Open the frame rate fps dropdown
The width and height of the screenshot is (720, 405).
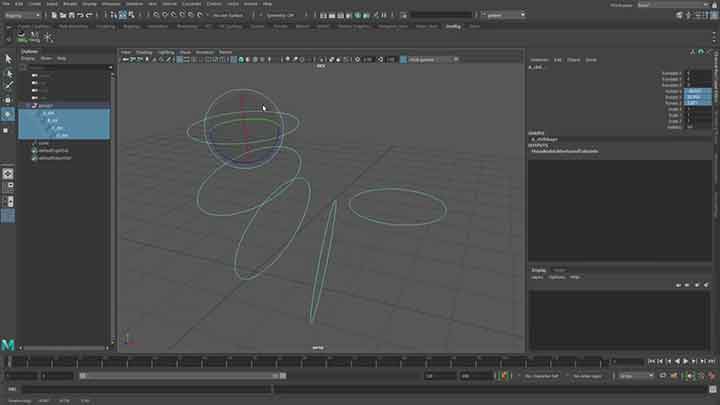(x=636, y=376)
